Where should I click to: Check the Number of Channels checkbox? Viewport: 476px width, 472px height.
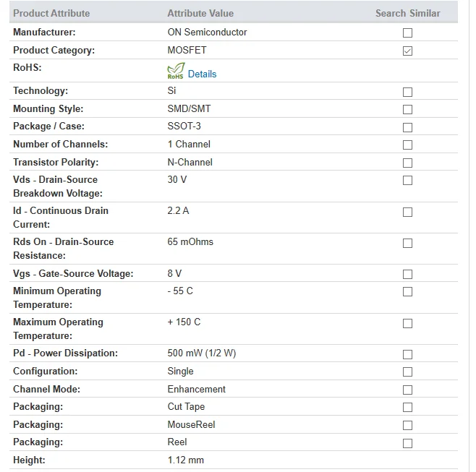pyautogui.click(x=407, y=145)
